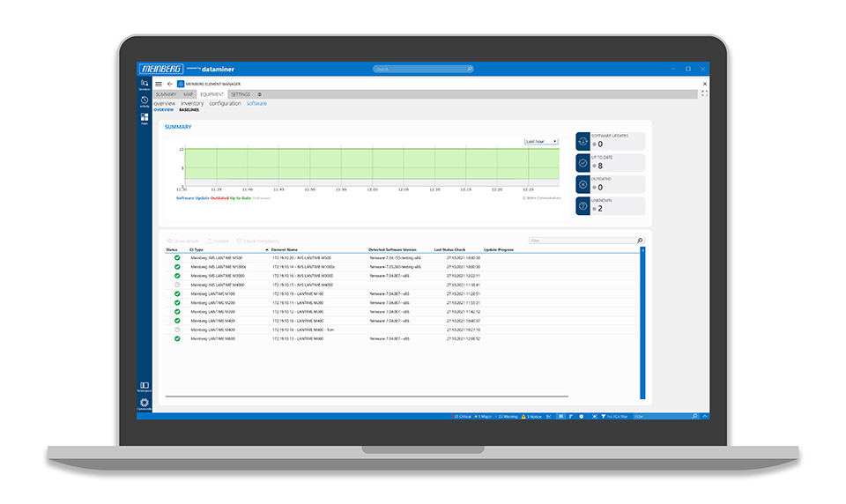Viewport: 846px width, 504px height.
Task: Click the Outdated X status tile icon
Action: click(583, 184)
